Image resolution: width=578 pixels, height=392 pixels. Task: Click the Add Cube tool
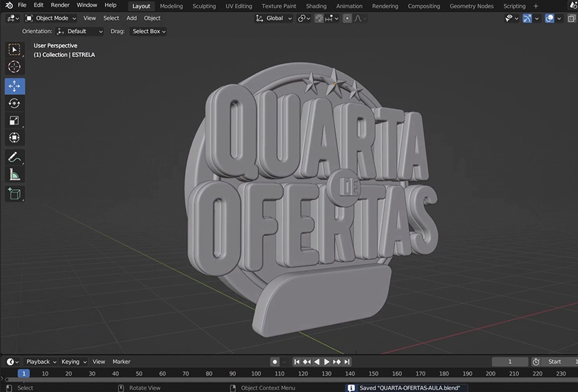point(14,194)
